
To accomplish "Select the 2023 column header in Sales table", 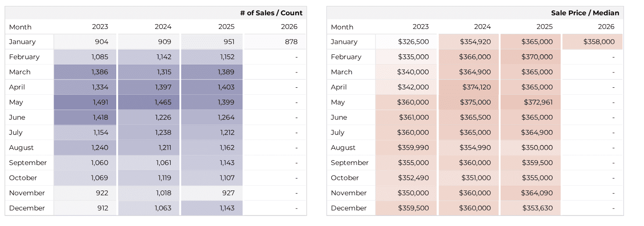I will point(100,27).
